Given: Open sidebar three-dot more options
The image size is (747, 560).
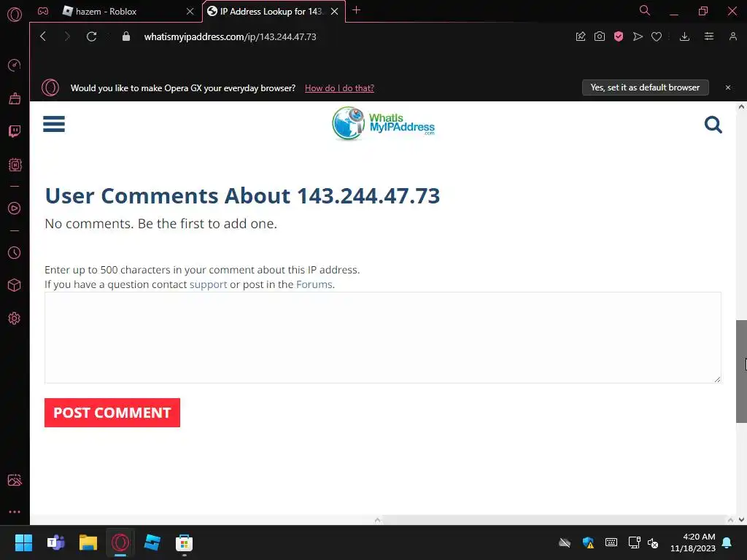Looking at the screenshot, I should pyautogui.click(x=15, y=512).
